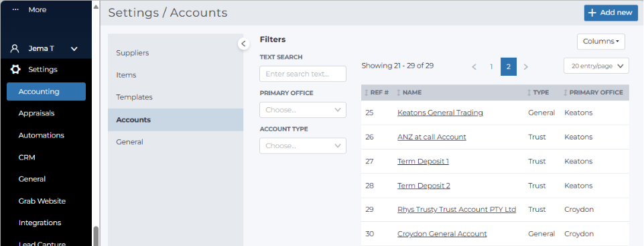Viewport: 644px width, 246px height.
Task: Sort table by NAME column
Action: pyautogui.click(x=398, y=93)
